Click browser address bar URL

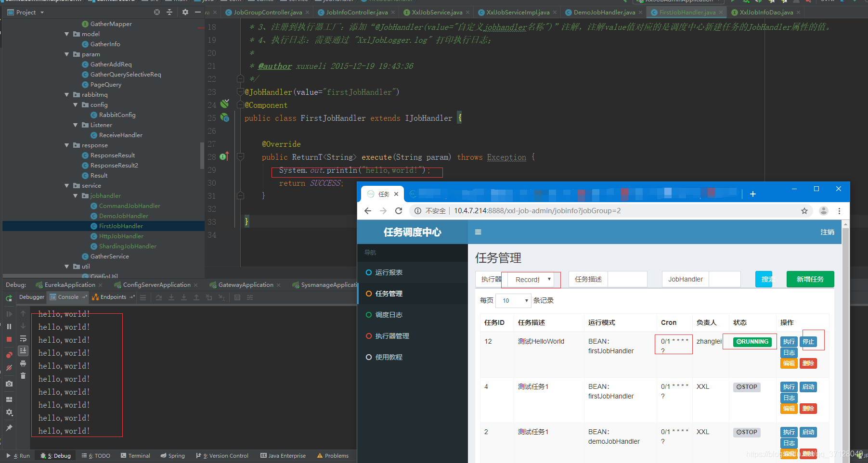pos(537,211)
